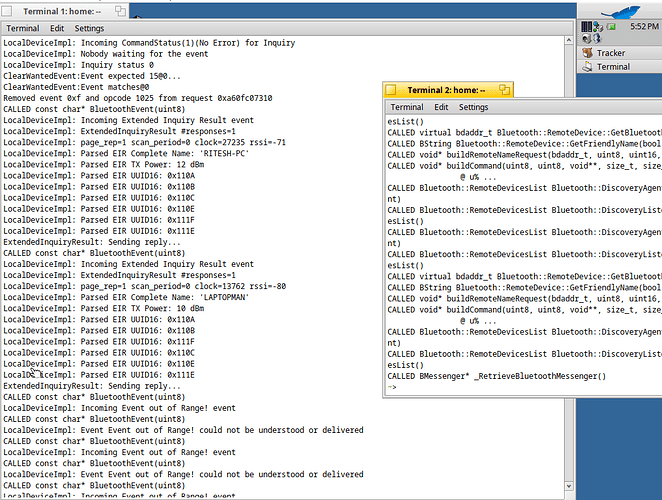Click 'Parsed EIR TX Power: 10 dBm' line
Viewport: 662px width, 500px height.
pyautogui.click(x=104, y=308)
